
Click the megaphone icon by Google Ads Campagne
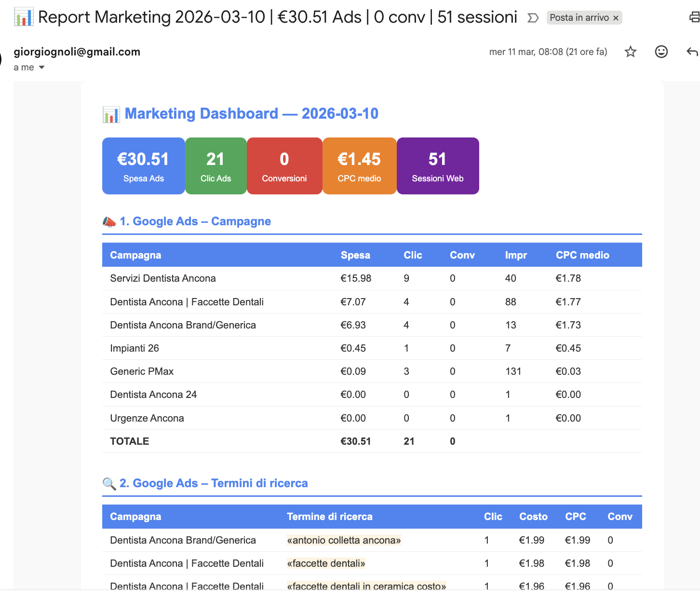point(109,221)
